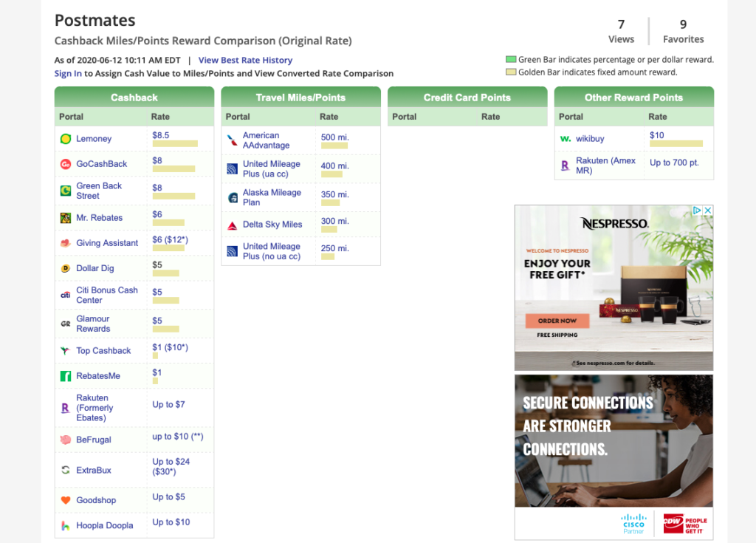This screenshot has width=756, height=543.
Task: Click the Rakuten (Formerly Ebates) logo icon
Action: click(x=66, y=408)
